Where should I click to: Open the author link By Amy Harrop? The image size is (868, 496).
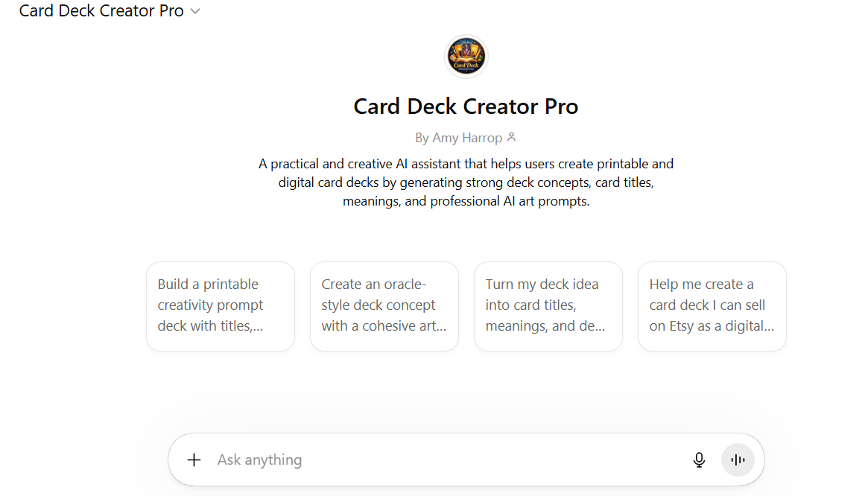coord(459,138)
